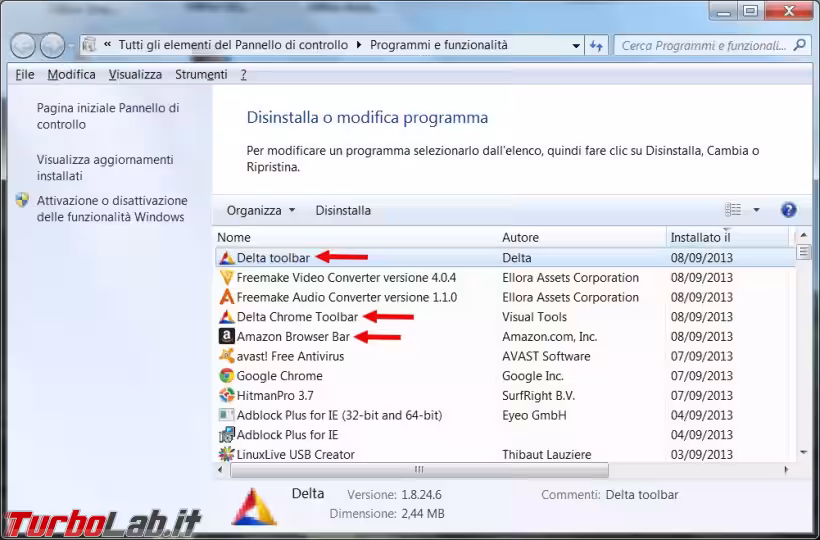
Task: Click Tutti gli elementi del Pannello di controllo breadcrumb
Action: coord(233,45)
